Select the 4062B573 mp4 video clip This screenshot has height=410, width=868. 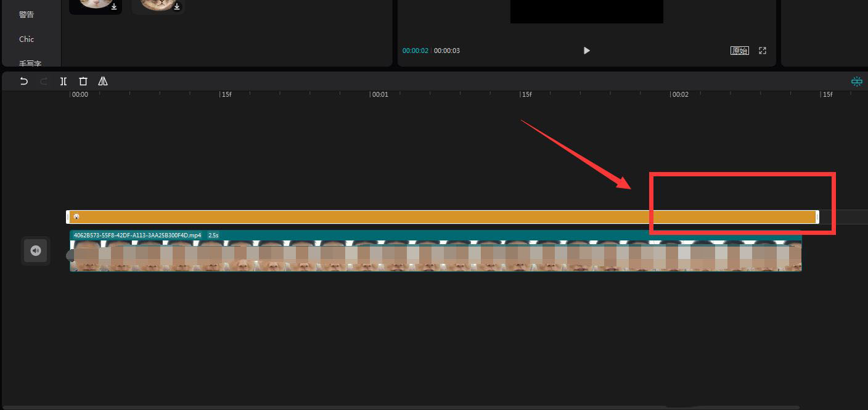pyautogui.click(x=436, y=251)
